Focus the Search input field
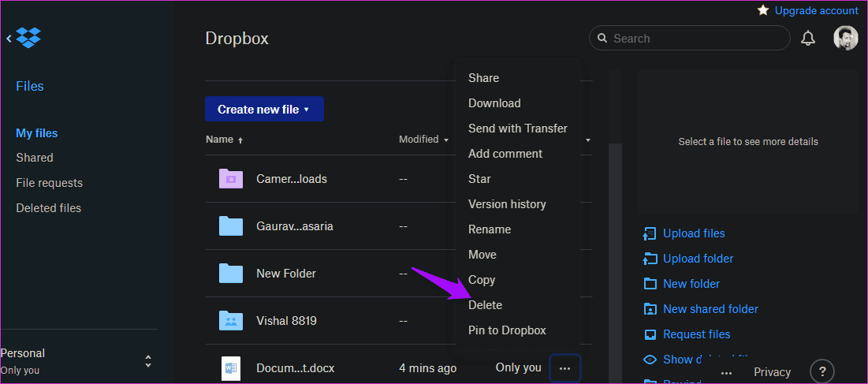The width and height of the screenshot is (868, 384). (689, 38)
